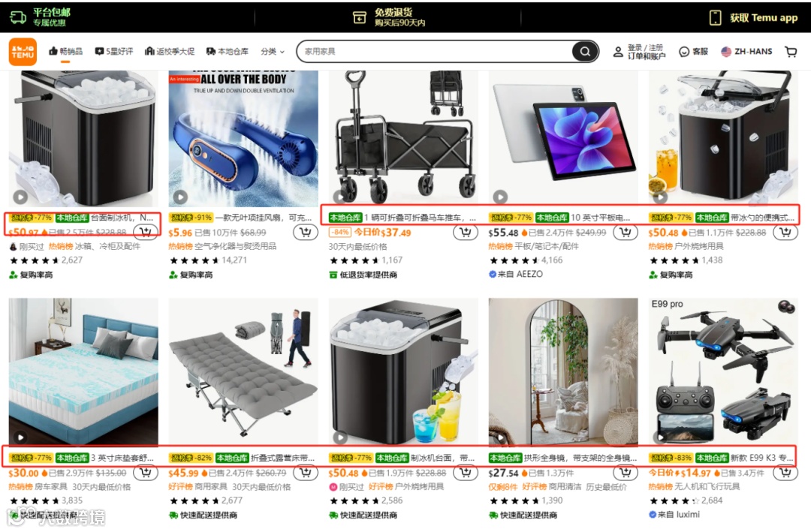Open the customer service 客服 icon
811x532 pixels.
tap(693, 52)
